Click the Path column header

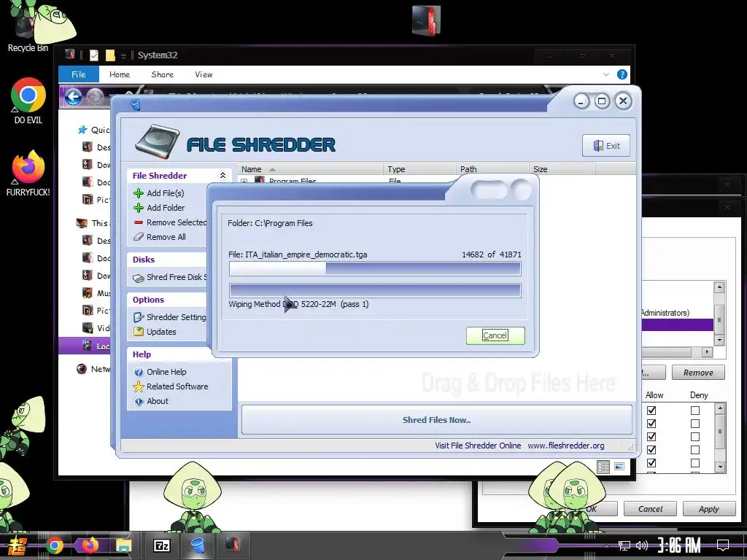(x=492, y=169)
